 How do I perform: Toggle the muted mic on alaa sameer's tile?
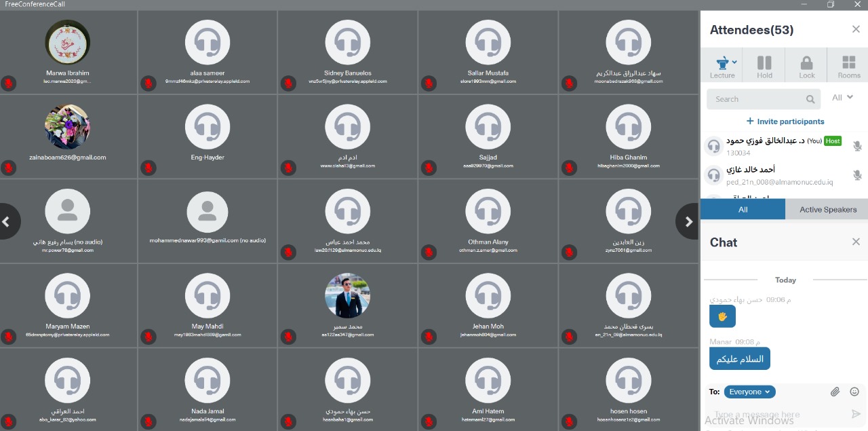click(148, 83)
